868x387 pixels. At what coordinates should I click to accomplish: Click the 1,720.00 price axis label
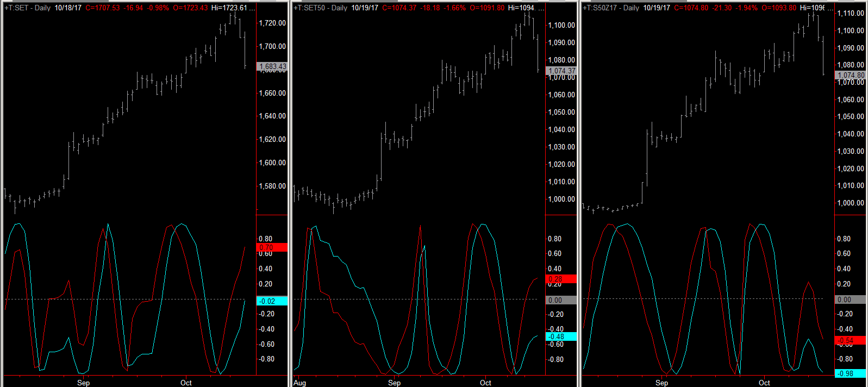tap(272, 23)
